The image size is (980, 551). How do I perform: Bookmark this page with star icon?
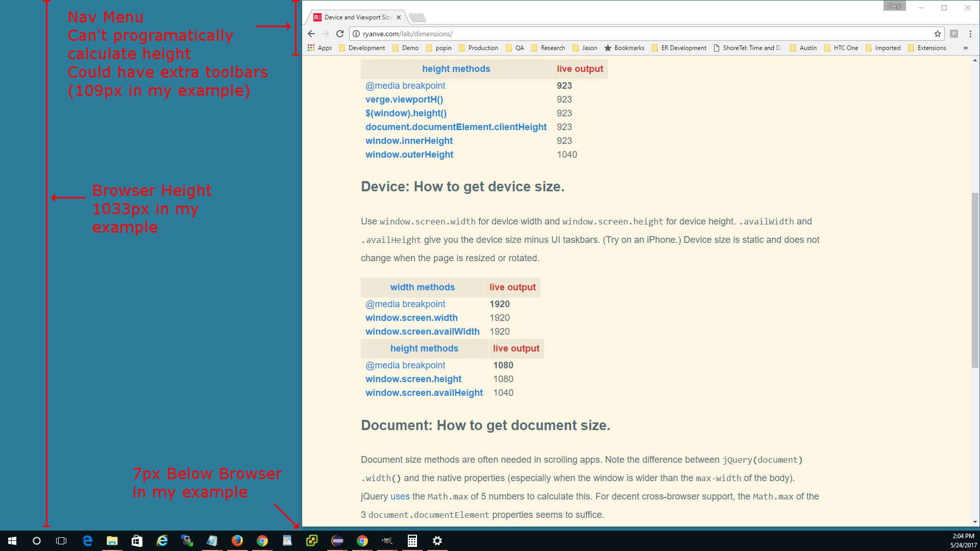click(x=938, y=34)
